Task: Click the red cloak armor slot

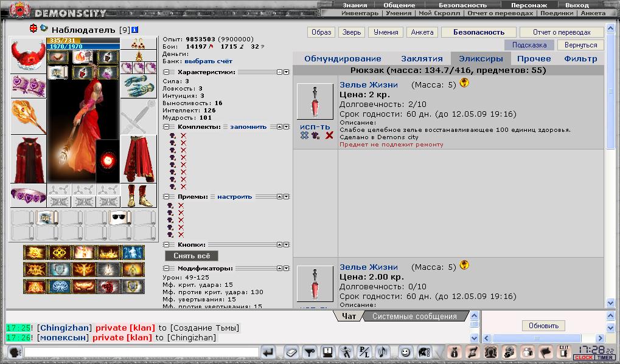Action: pos(28,159)
